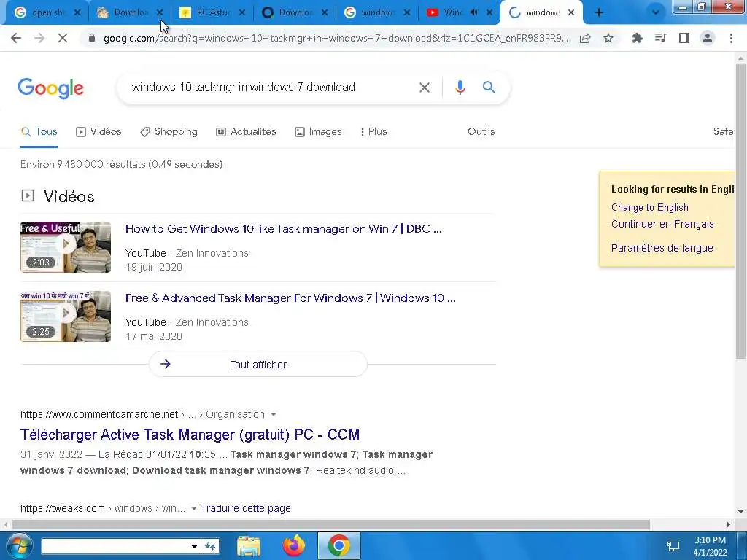Open the tab search chevron
Screen dimensions: 747x560
(656, 13)
